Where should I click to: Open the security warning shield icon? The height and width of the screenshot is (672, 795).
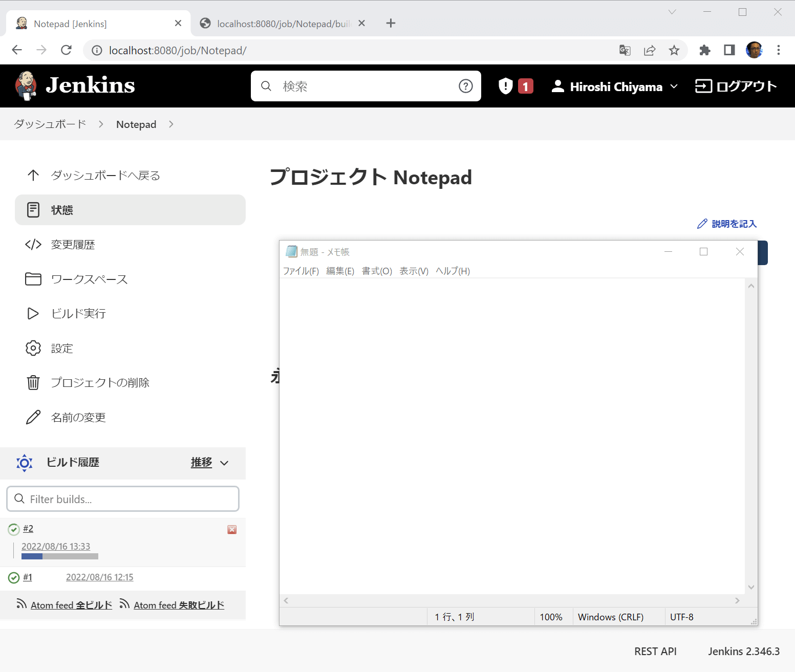click(505, 86)
